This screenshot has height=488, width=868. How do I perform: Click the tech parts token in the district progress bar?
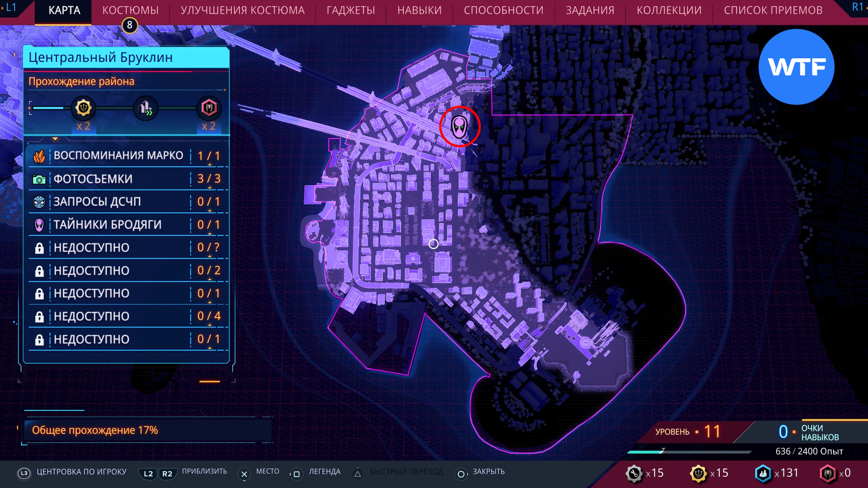click(83, 108)
